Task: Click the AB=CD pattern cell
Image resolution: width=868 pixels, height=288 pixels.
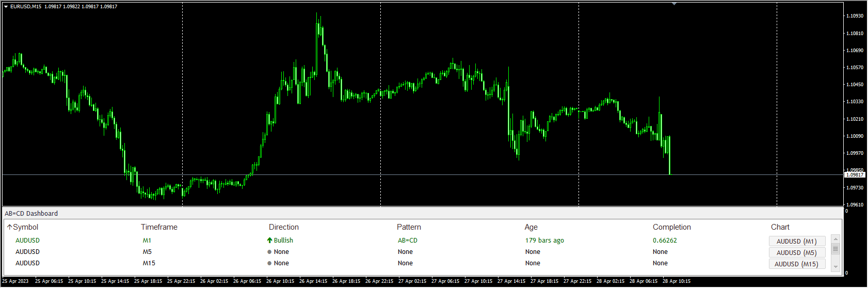Action: (x=408, y=241)
